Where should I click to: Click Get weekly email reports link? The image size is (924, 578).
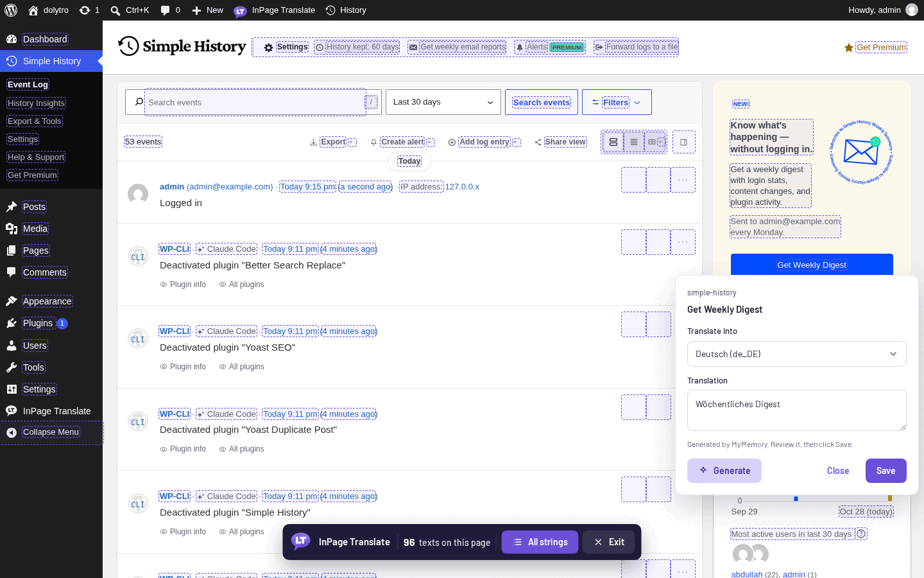457,47
